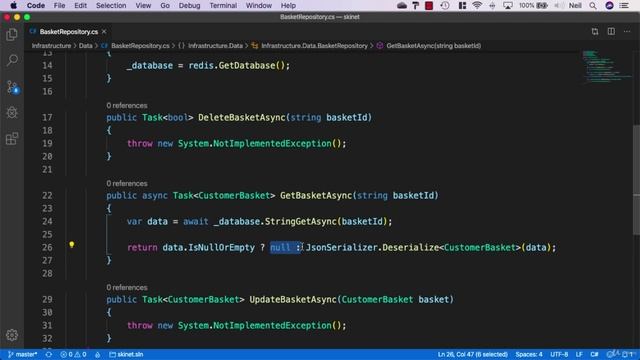Open the Source Control view
The image size is (640, 360).
[12, 87]
